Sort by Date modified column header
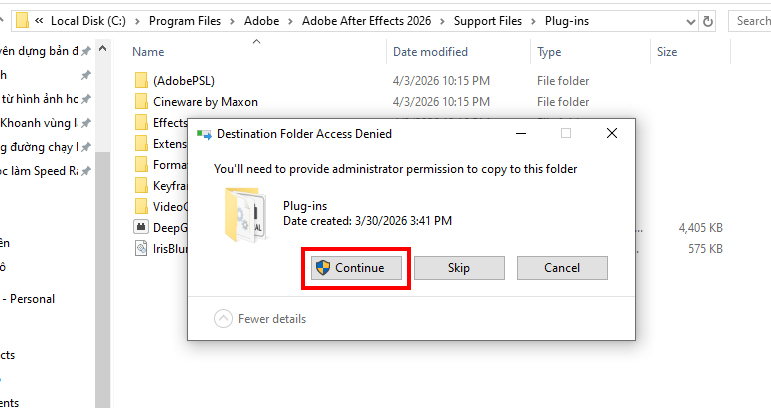Image resolution: width=771 pixels, height=408 pixels. [x=430, y=52]
